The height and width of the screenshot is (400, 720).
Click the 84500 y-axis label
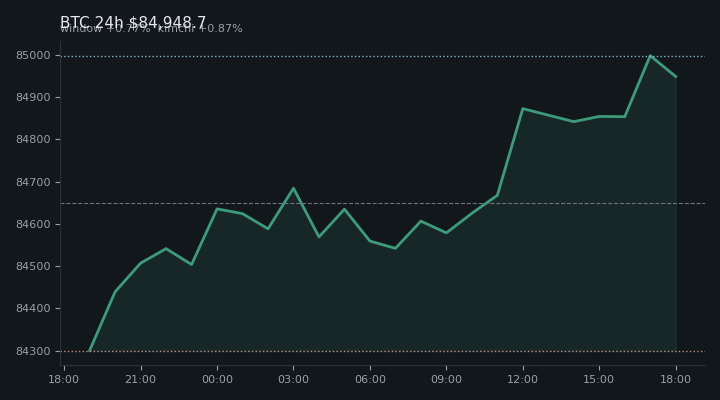(33, 266)
